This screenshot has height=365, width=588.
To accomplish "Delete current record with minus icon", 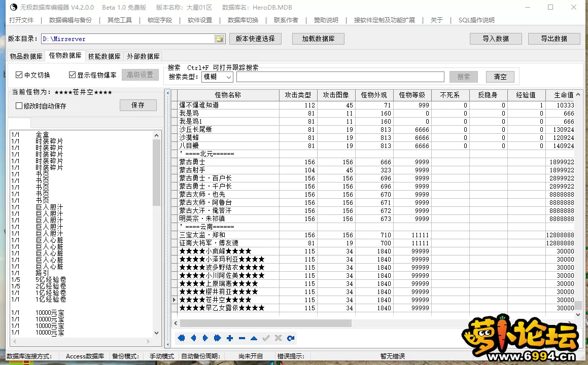I will (242, 338).
